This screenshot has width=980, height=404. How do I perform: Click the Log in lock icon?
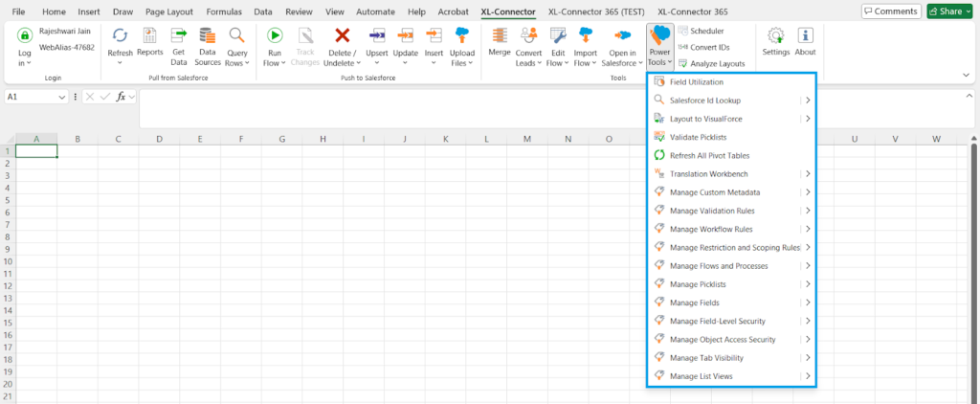(x=25, y=35)
